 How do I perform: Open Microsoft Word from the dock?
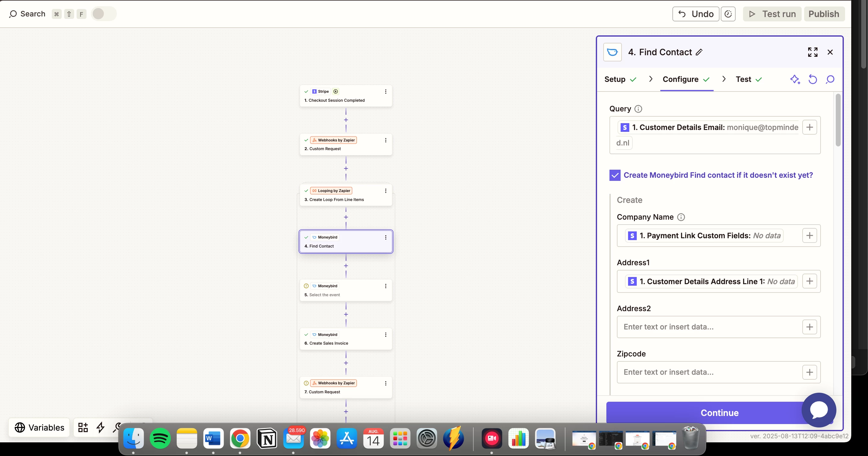coord(213,438)
